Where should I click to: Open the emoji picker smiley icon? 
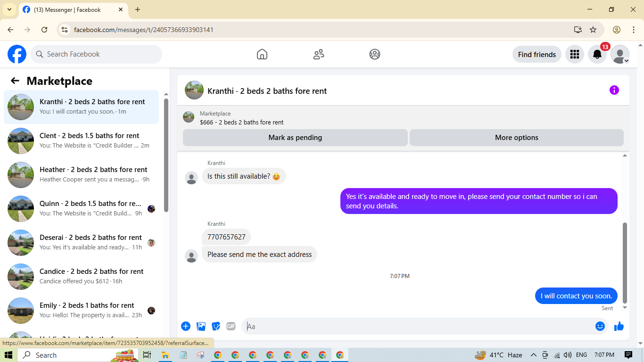click(x=600, y=326)
